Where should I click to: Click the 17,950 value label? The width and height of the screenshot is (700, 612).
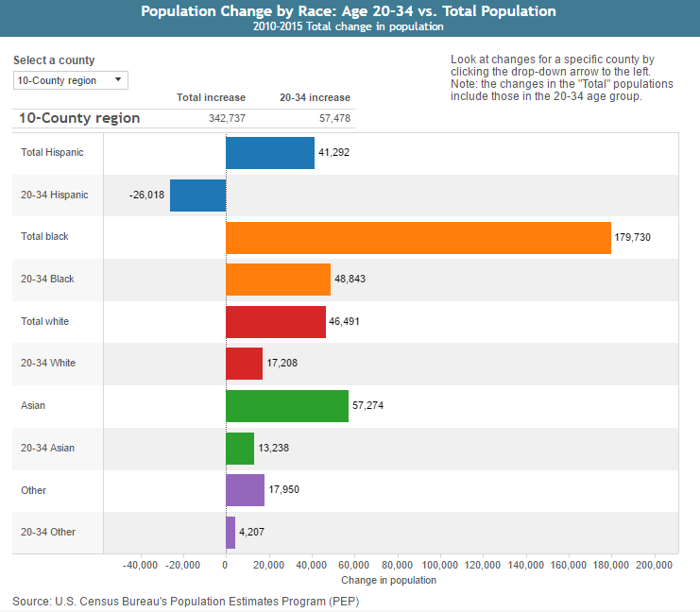click(284, 489)
